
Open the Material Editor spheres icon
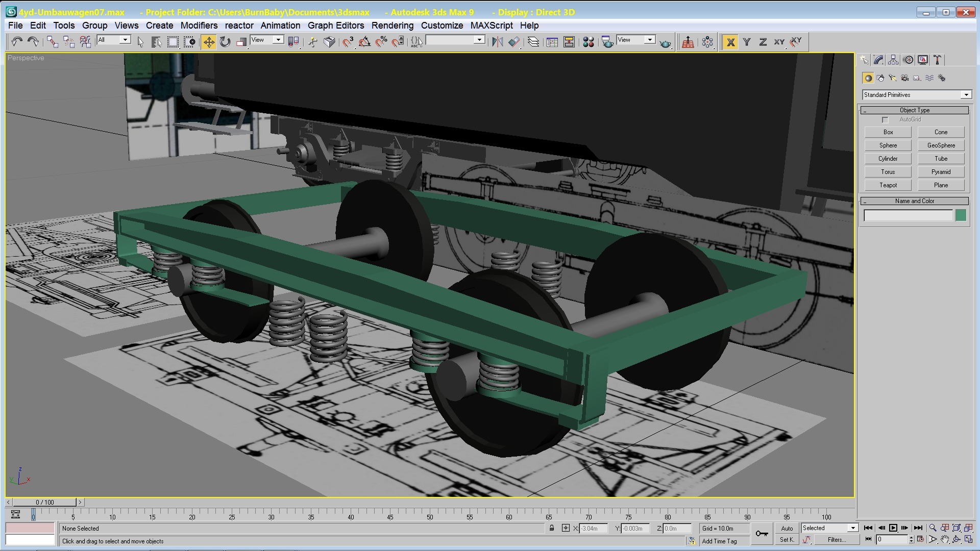[x=588, y=42]
